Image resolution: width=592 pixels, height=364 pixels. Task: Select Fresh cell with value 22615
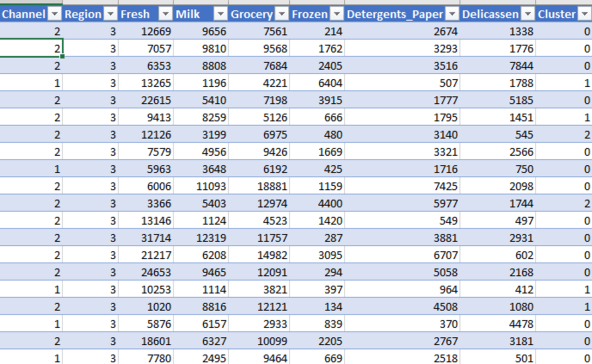[146, 100]
